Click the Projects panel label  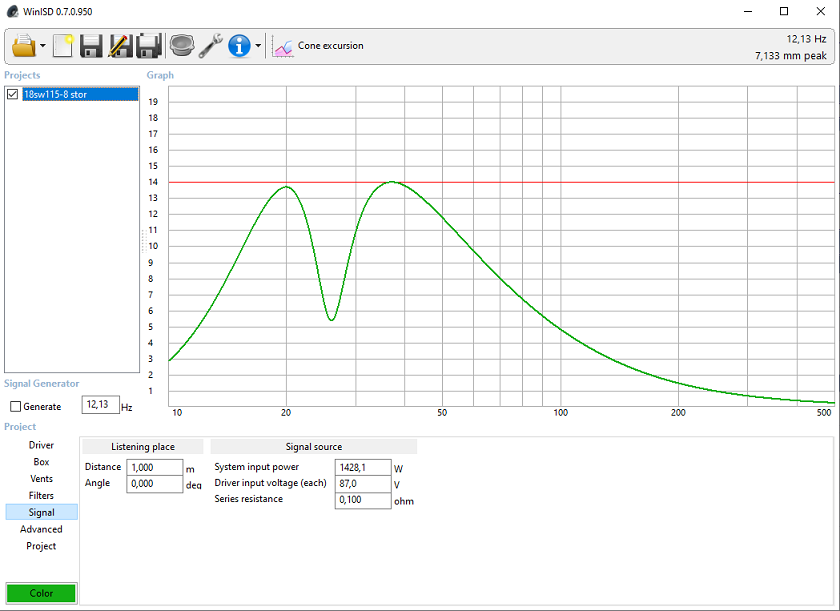(22, 76)
